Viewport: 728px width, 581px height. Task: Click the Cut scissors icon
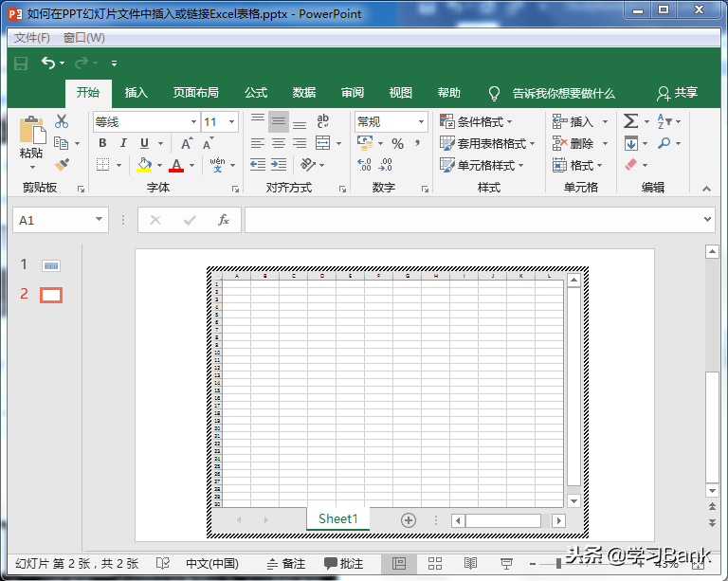pyautogui.click(x=62, y=121)
